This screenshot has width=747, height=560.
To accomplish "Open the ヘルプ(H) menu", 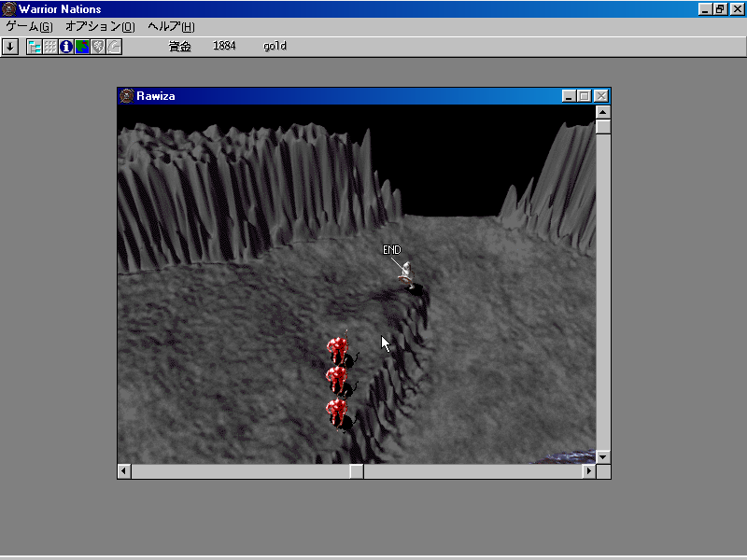I will 171,27.
